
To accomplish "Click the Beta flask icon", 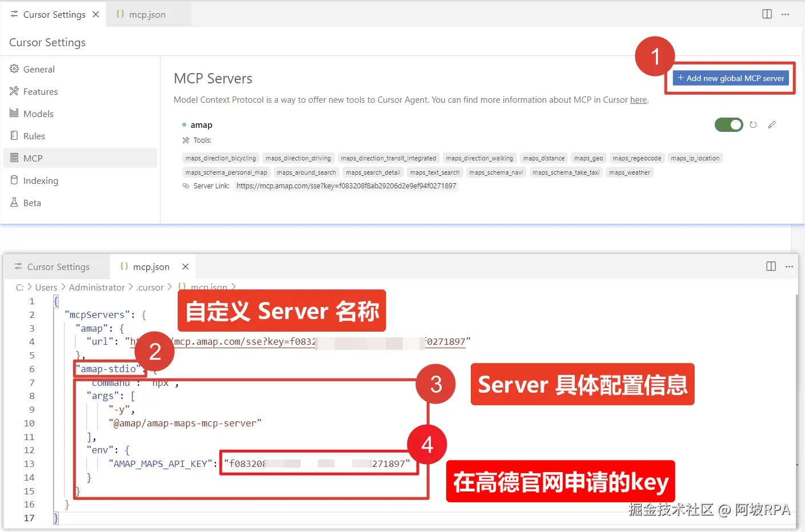I will [x=14, y=202].
